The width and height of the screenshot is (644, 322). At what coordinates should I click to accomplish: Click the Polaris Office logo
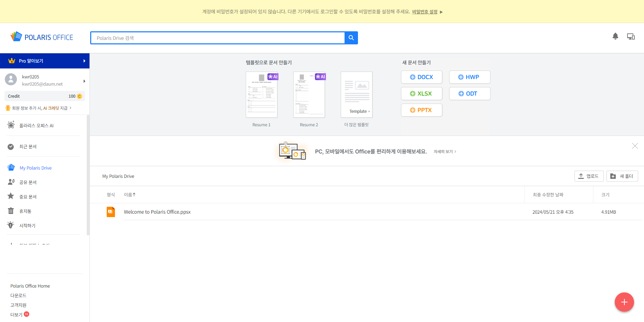pos(42,37)
